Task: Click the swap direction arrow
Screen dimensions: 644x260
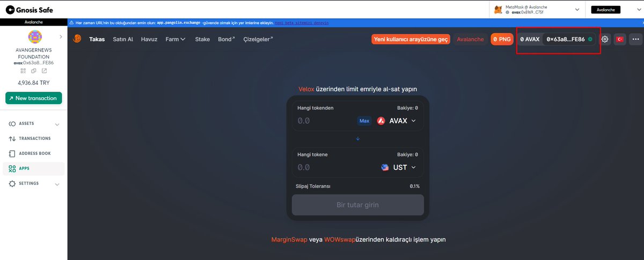Action: tap(358, 139)
